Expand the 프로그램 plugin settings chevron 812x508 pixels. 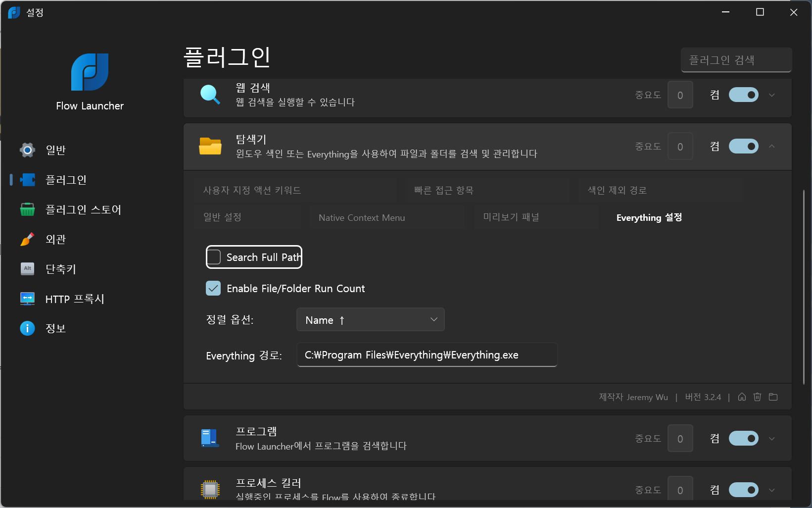click(x=772, y=439)
